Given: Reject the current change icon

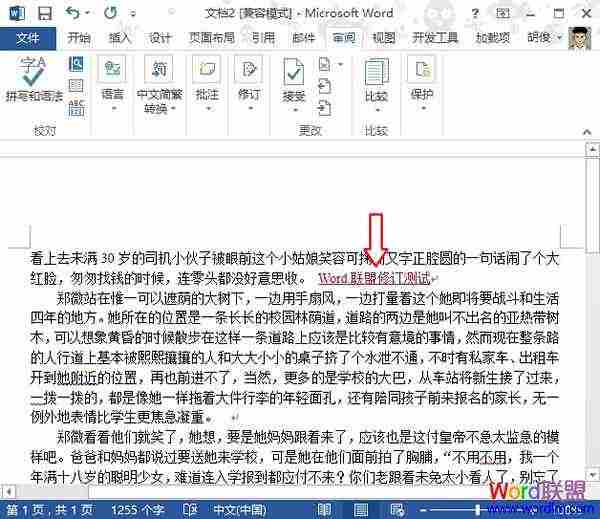Looking at the screenshot, I should pos(324,64).
